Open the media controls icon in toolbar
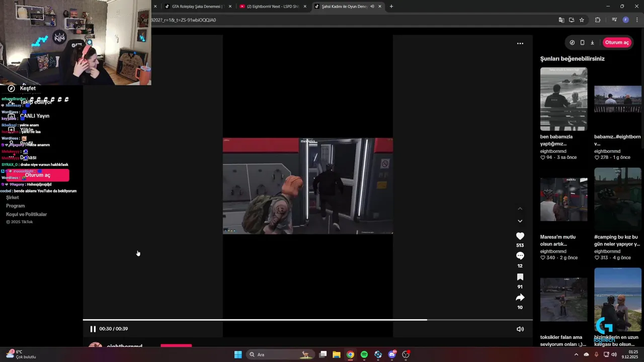644x362 pixels. pos(614,20)
